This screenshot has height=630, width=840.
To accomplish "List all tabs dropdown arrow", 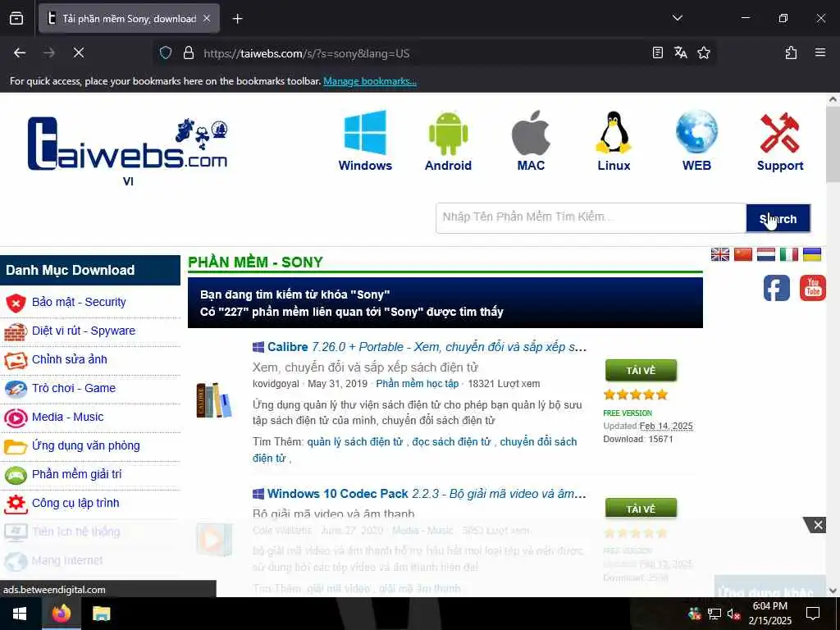I will [x=677, y=18].
